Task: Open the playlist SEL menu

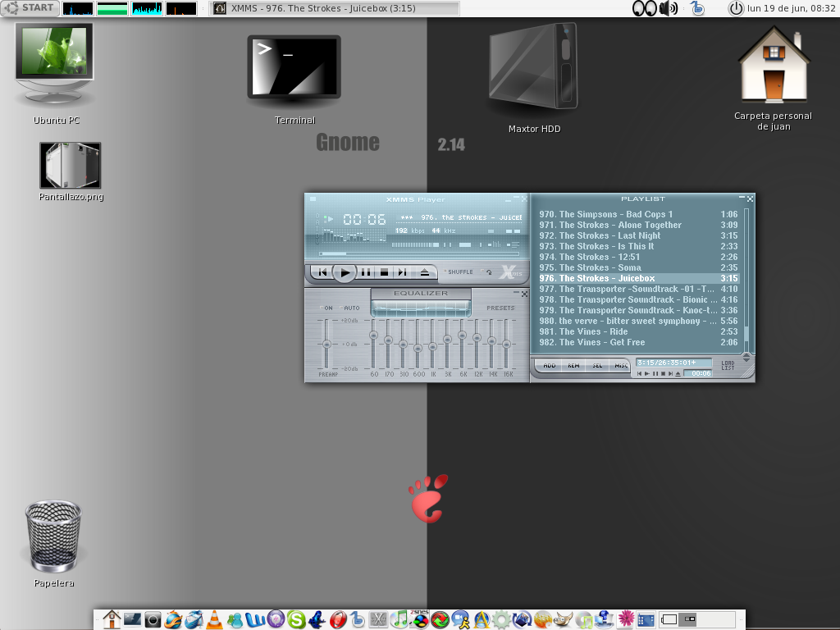Action: coord(597,366)
